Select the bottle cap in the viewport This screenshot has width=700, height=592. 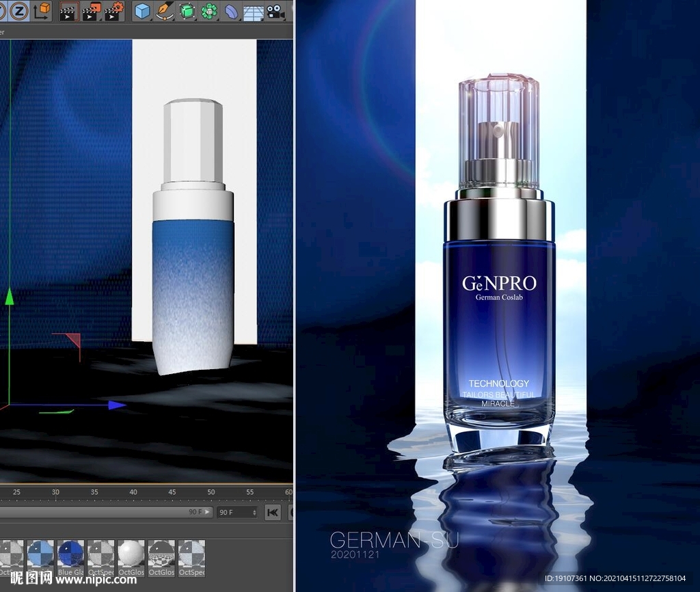pos(193,141)
